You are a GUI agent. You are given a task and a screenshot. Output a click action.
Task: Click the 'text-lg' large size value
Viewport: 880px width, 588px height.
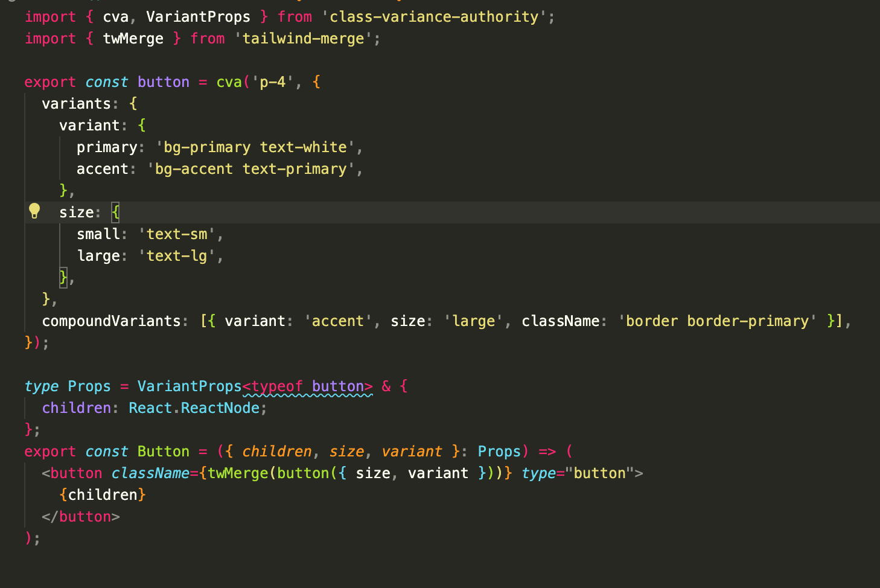pyautogui.click(x=176, y=255)
